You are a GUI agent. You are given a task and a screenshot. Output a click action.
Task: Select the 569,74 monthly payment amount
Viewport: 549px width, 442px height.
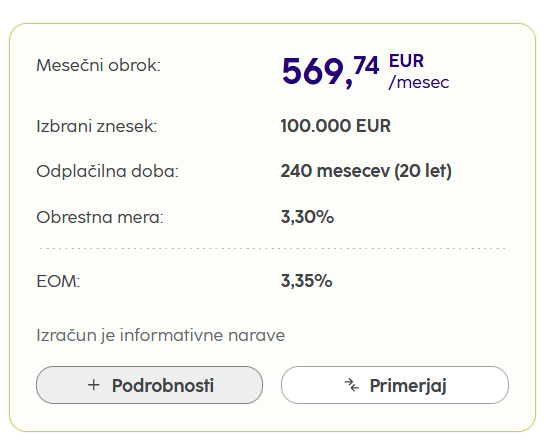[331, 71]
